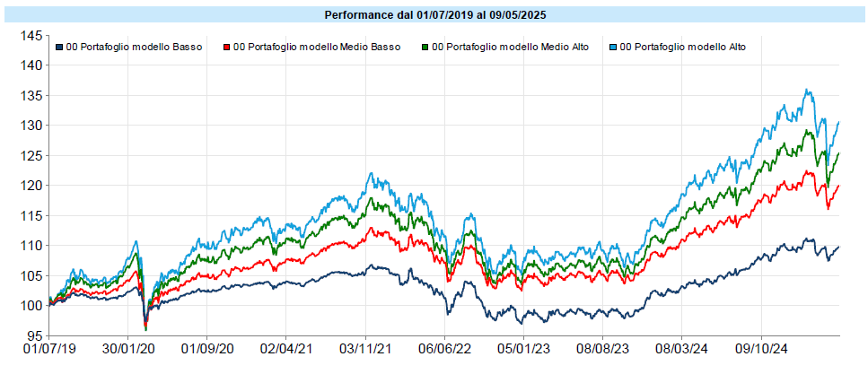
Task: Click y-axis value 110
Action: click(32, 246)
